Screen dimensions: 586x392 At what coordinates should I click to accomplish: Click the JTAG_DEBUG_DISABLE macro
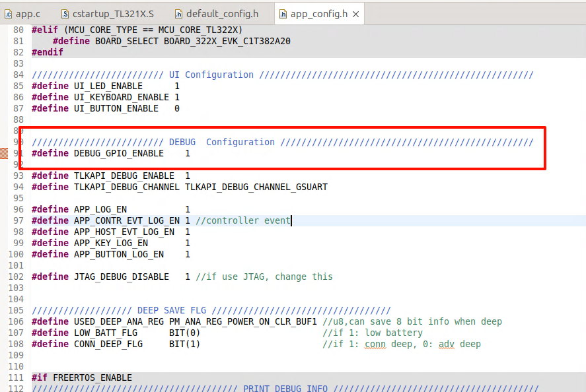(121, 277)
